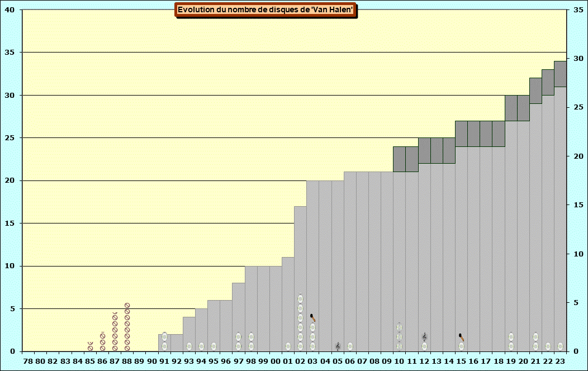Click the red vinyl disc above year 85
Screen dimensions: 588x371
click(x=90, y=348)
